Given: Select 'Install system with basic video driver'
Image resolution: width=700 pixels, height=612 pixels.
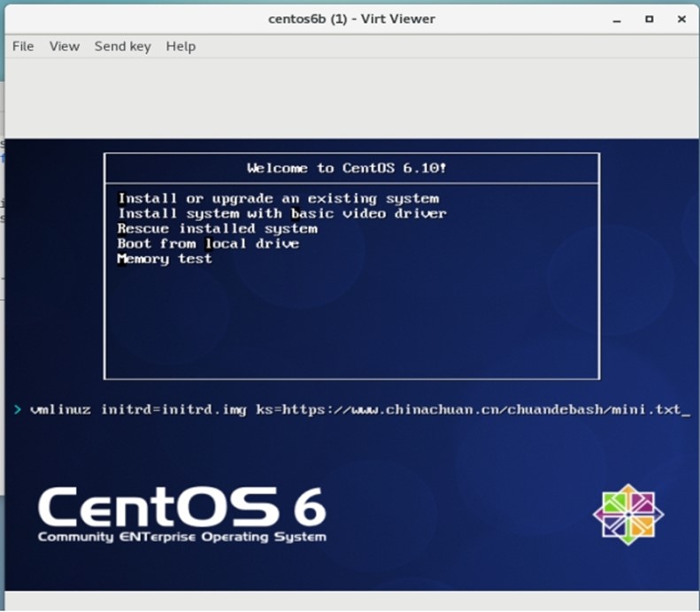Looking at the screenshot, I should pos(282,214).
